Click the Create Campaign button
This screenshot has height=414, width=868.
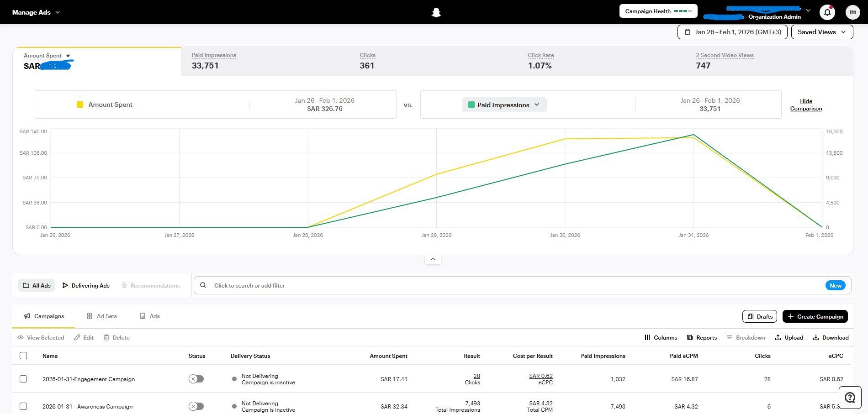point(815,316)
